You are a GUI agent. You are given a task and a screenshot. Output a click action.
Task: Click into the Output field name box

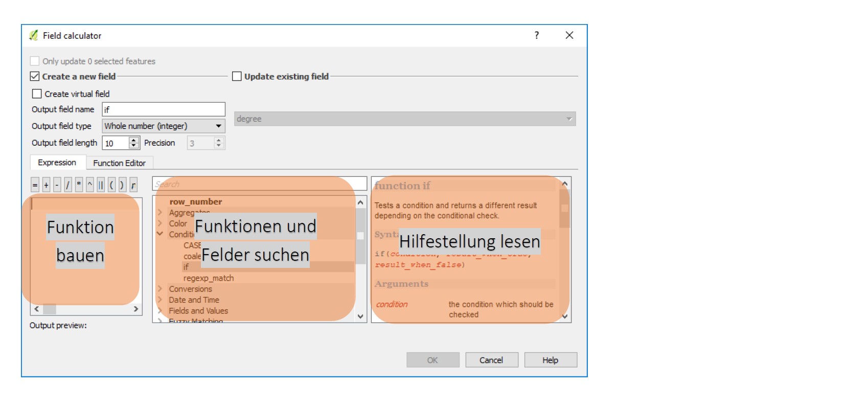click(x=163, y=109)
